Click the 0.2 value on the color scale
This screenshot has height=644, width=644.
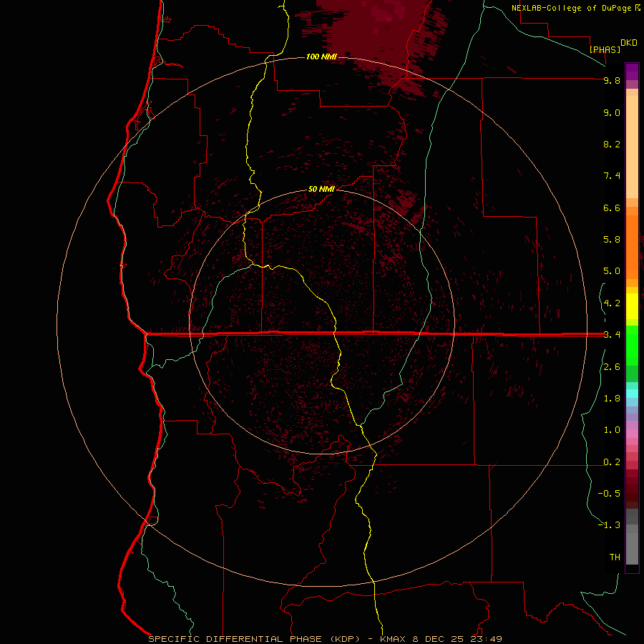612,462
